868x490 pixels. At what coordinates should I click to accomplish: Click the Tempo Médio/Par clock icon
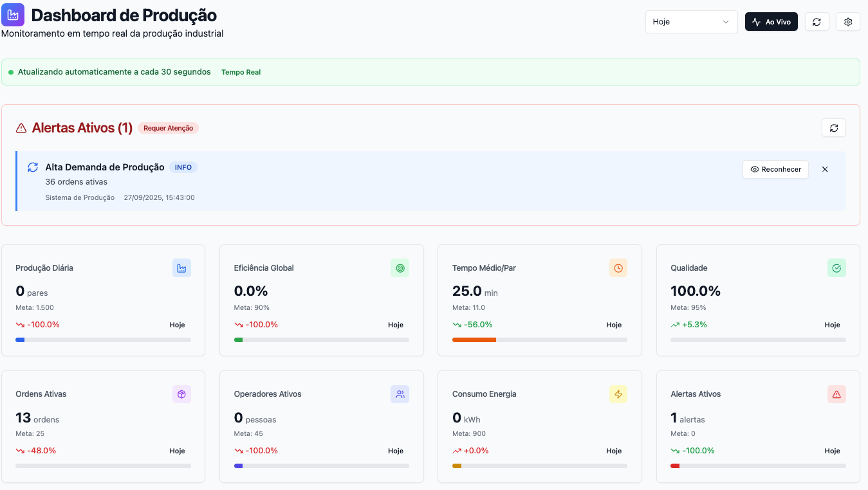618,268
